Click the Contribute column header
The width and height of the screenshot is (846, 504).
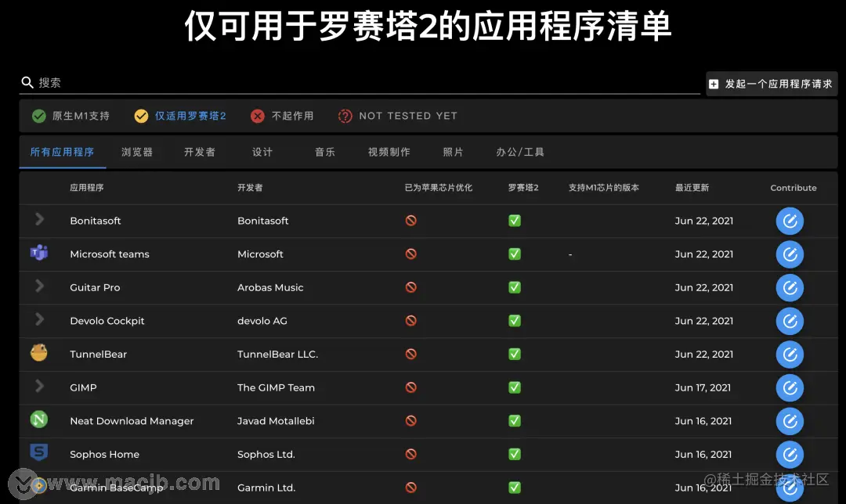coord(793,188)
